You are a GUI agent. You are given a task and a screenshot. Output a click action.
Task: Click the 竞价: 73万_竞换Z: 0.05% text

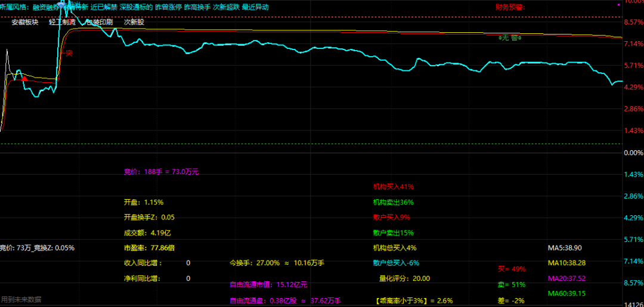click(x=37, y=248)
